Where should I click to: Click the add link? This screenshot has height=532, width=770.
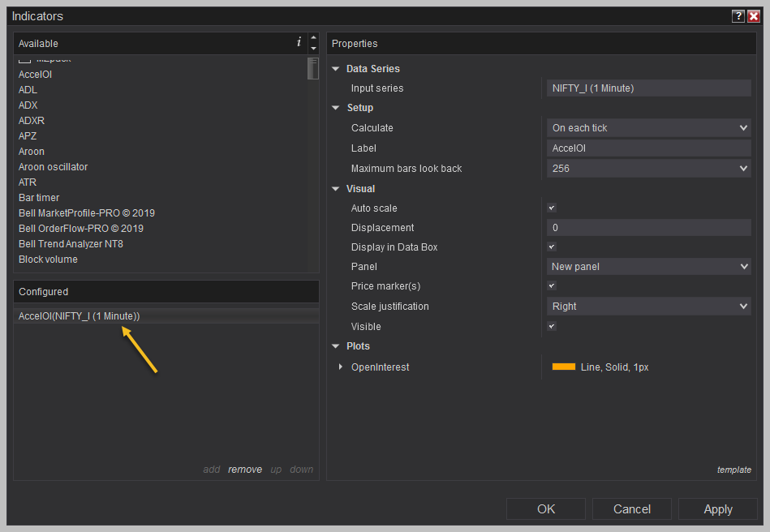tap(212, 470)
